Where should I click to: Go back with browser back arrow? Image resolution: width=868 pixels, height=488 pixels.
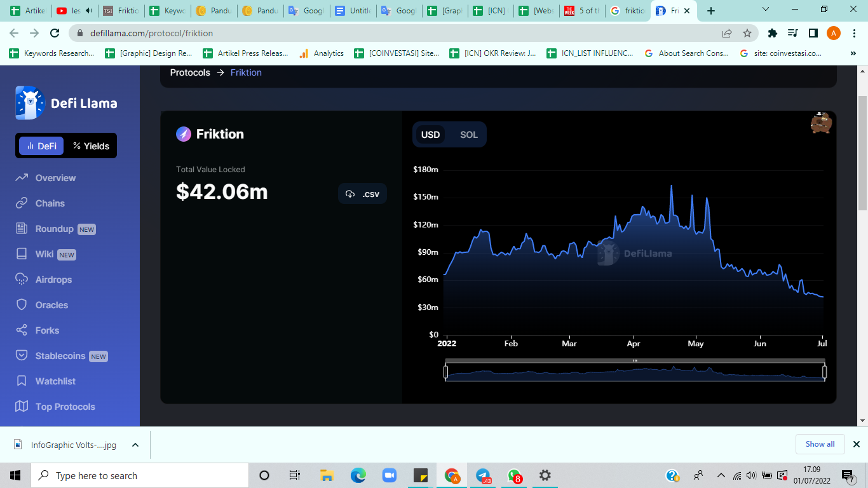14,33
